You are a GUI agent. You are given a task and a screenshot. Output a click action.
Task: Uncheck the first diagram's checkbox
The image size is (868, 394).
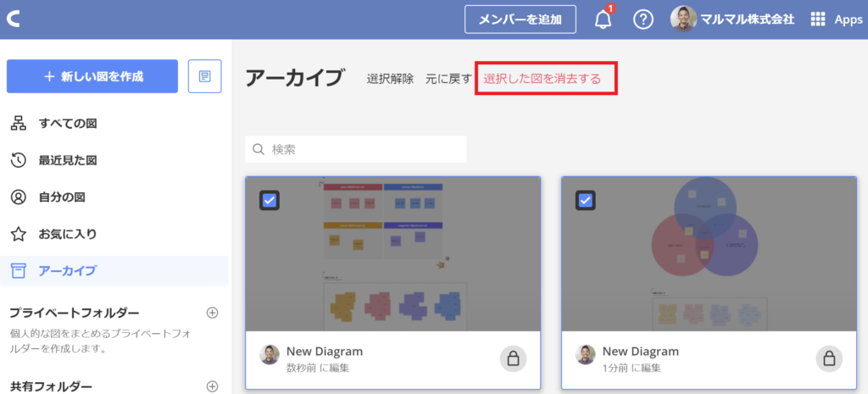tap(270, 200)
